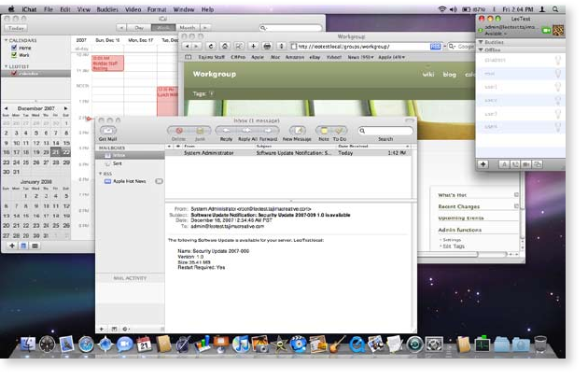
Task: Click the Safari print icon
Action: pyautogui.click(x=267, y=46)
